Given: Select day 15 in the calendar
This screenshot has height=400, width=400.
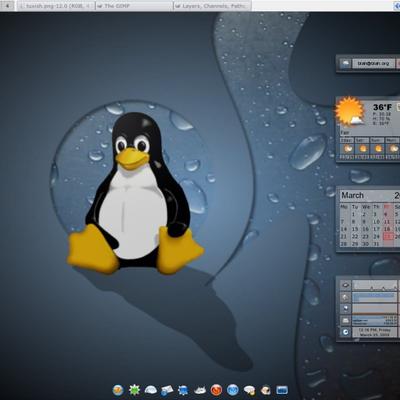Looking at the screenshot, I should (x=355, y=229).
